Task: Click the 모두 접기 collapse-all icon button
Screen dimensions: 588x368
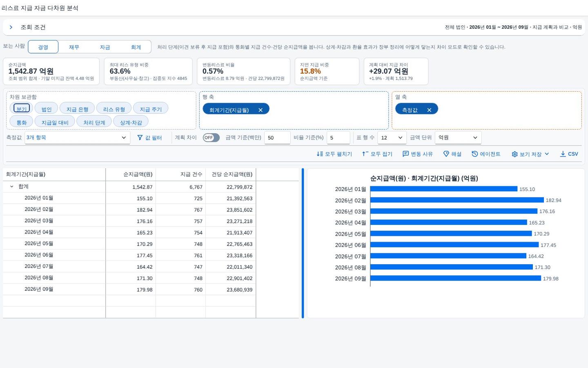Action: pyautogui.click(x=377, y=154)
